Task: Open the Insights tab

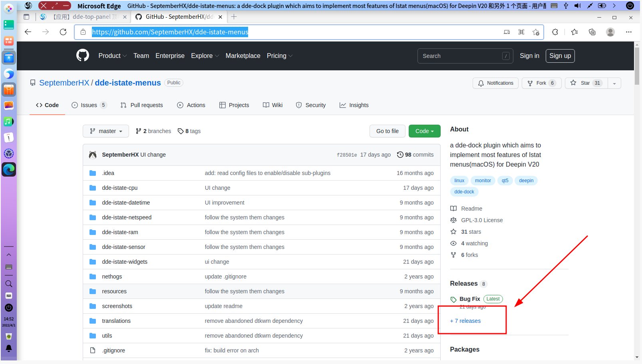Action: [354, 105]
